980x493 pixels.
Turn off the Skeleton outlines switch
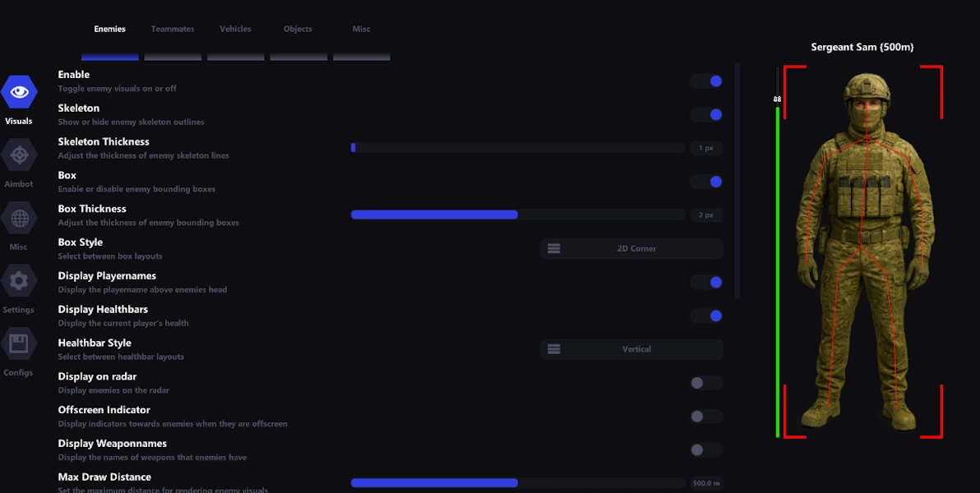[x=706, y=114]
